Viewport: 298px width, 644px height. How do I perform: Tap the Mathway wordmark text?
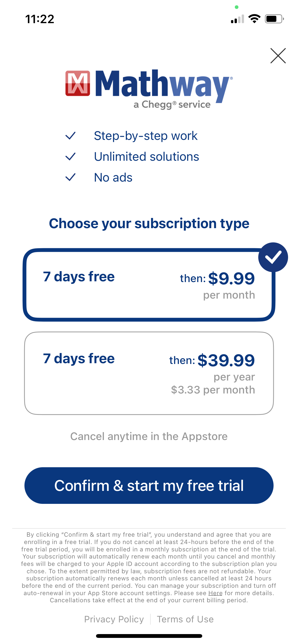[x=163, y=84]
